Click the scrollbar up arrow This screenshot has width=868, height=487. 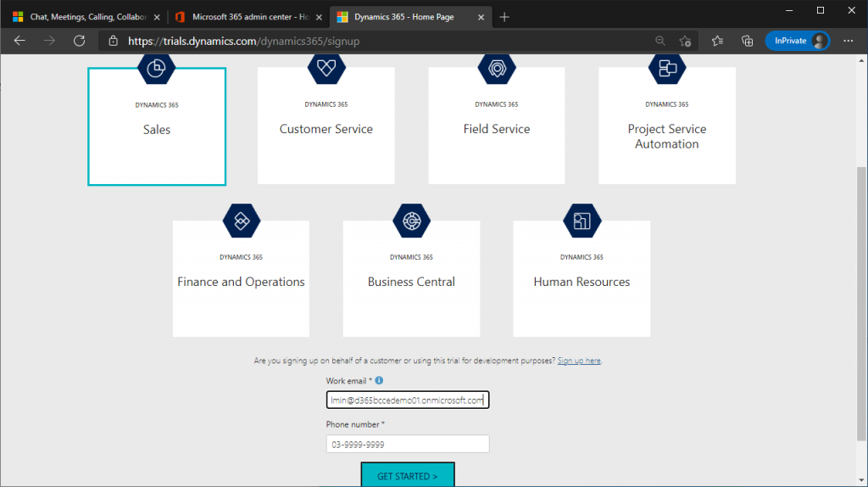tap(861, 60)
